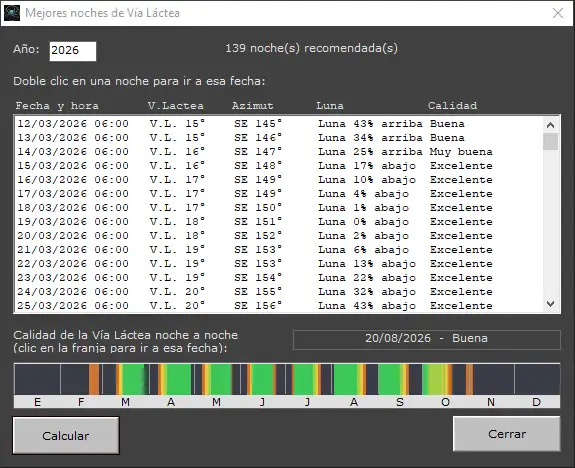Click the green band in June on the strip
Screen dimensions: 575x468
pos(262,379)
